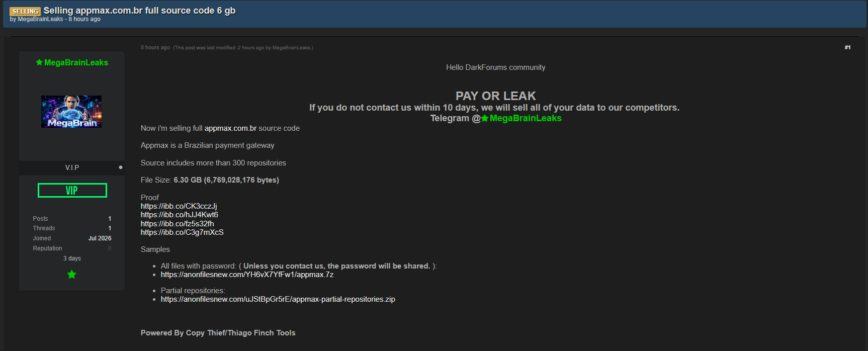The image size is (868, 351).
Task: Open MegaBrainLeaks profile from sidebar username
Action: pos(76,62)
